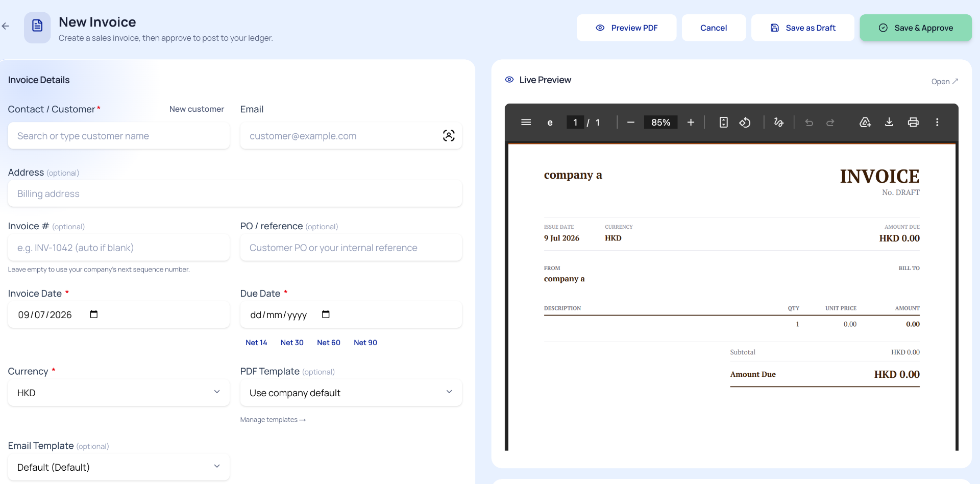Click Save & Approve
980x484 pixels.
tap(916, 28)
